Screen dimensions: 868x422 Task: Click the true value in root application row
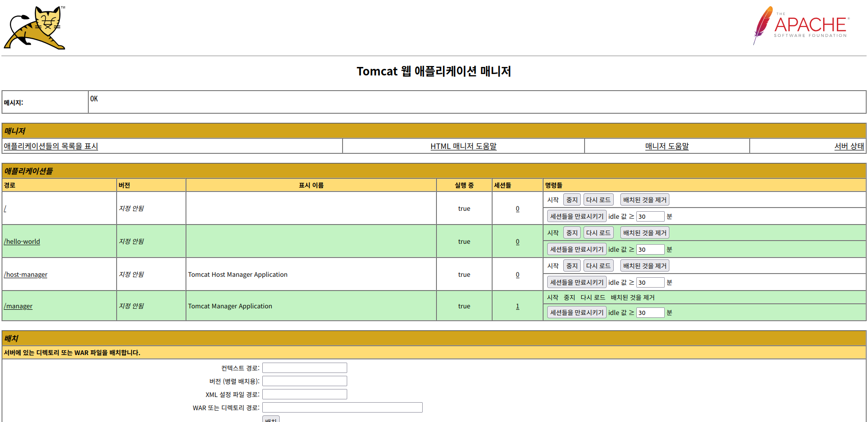point(464,208)
